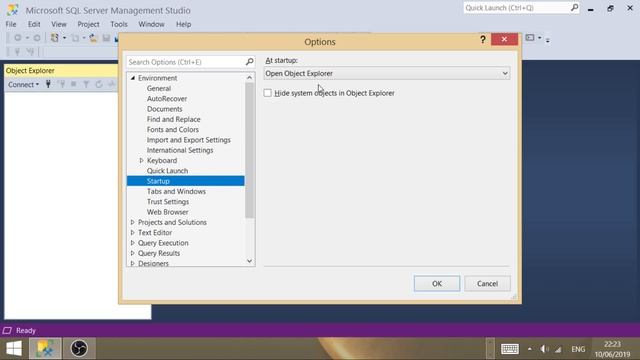640x360 pixels.
Task: Click the Open File folder icon in toolbar
Action: (x=93, y=38)
